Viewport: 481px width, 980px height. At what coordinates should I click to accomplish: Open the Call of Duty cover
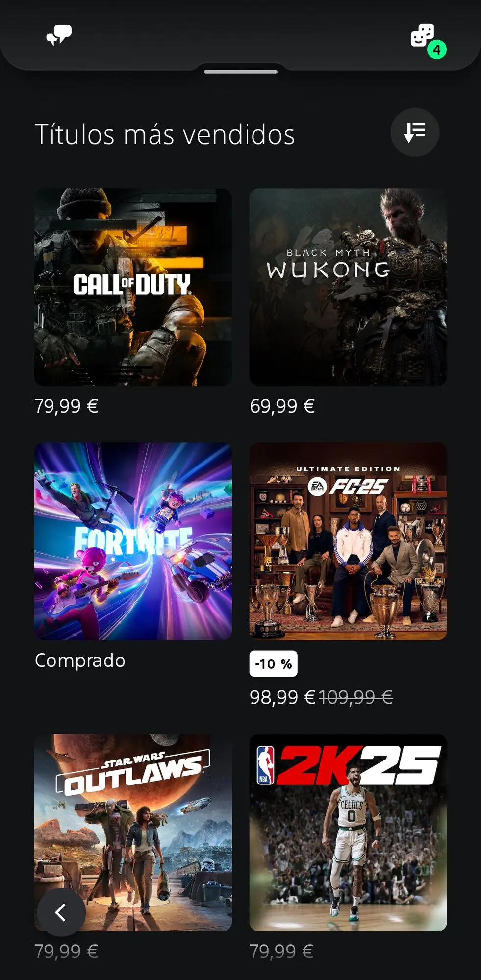[x=133, y=287]
